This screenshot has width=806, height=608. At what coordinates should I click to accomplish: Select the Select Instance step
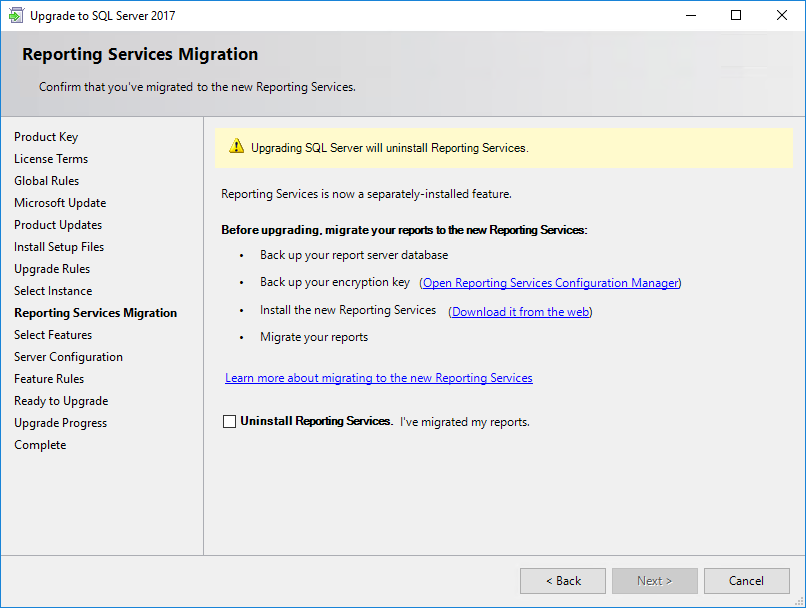click(53, 291)
